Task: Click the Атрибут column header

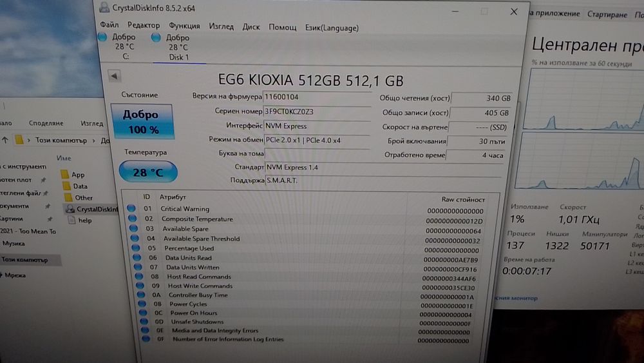Action: click(x=173, y=197)
